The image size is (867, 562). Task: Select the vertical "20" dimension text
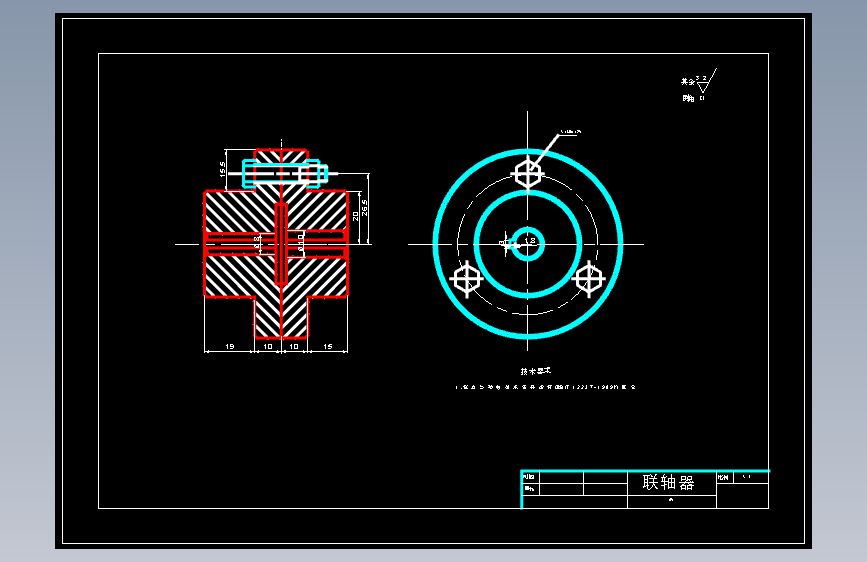point(355,216)
